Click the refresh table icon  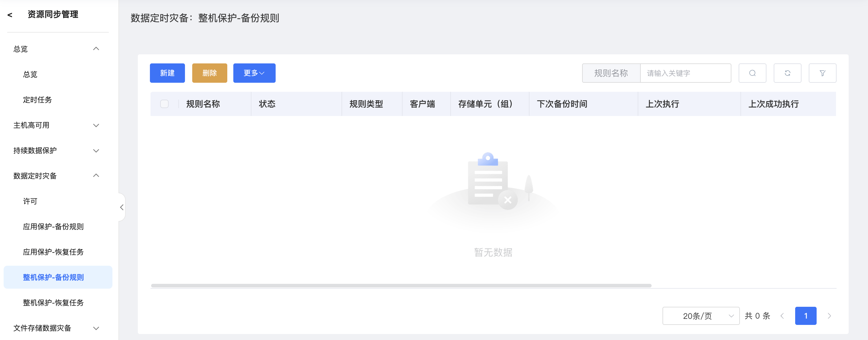[787, 73]
